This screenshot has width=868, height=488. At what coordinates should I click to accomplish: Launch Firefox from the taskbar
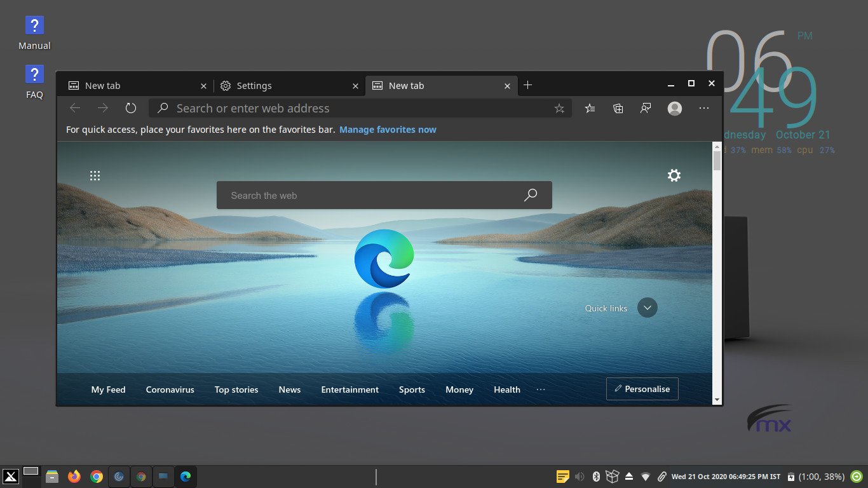74,476
